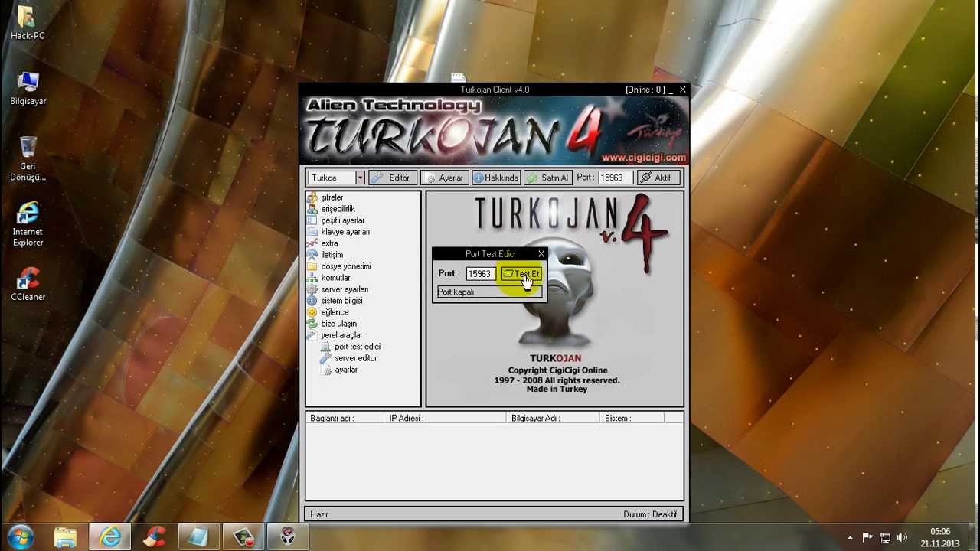Click the Hazır status bar text

pos(319,514)
